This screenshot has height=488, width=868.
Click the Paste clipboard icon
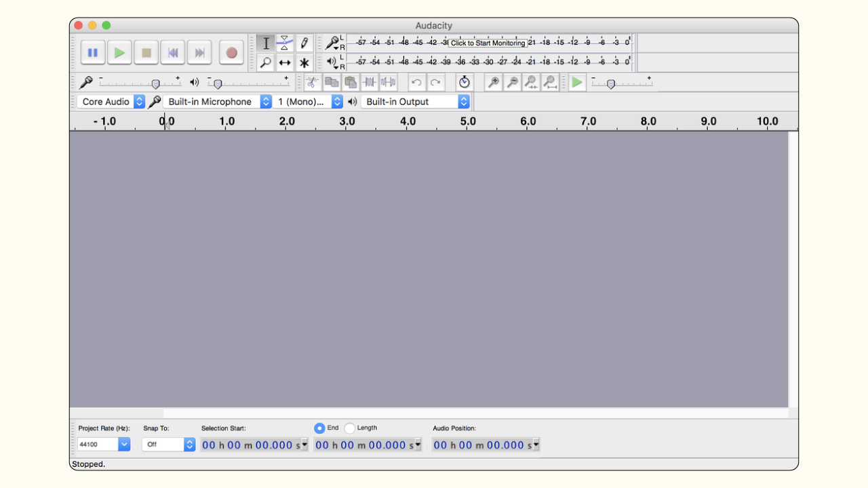pyautogui.click(x=350, y=83)
